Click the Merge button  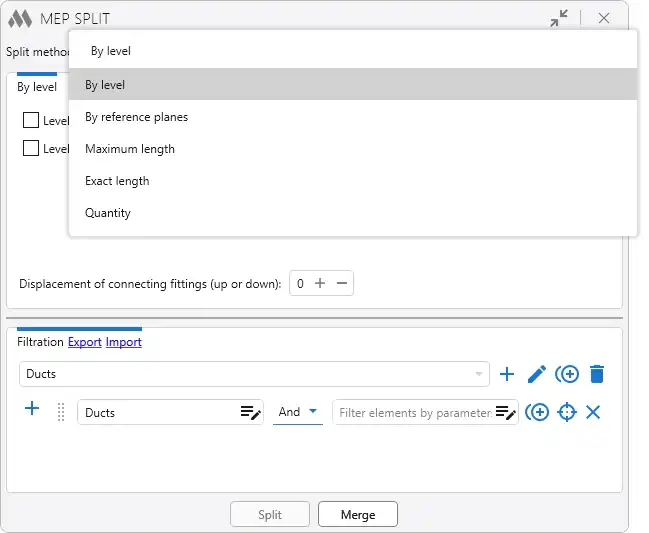coord(358,514)
